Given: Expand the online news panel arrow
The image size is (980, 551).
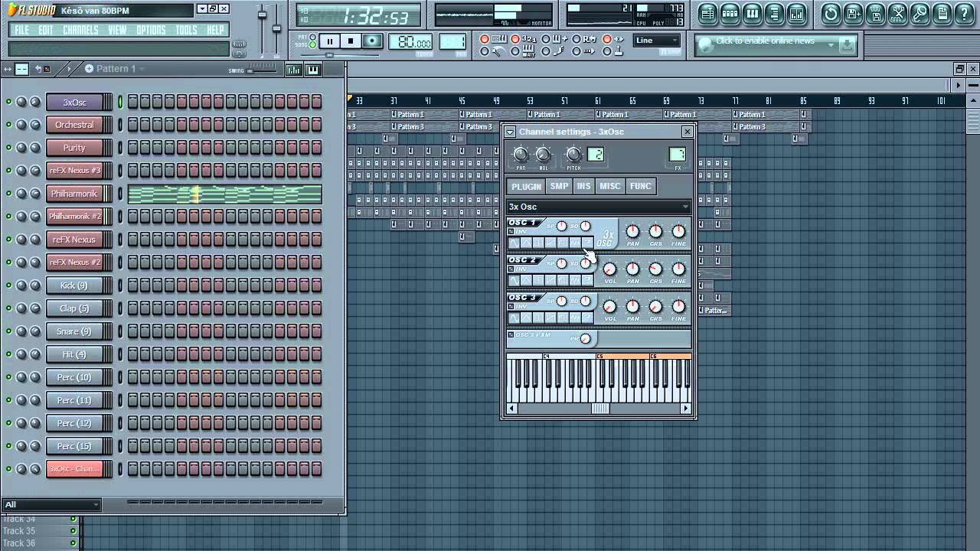Looking at the screenshot, I should pos(831,45).
